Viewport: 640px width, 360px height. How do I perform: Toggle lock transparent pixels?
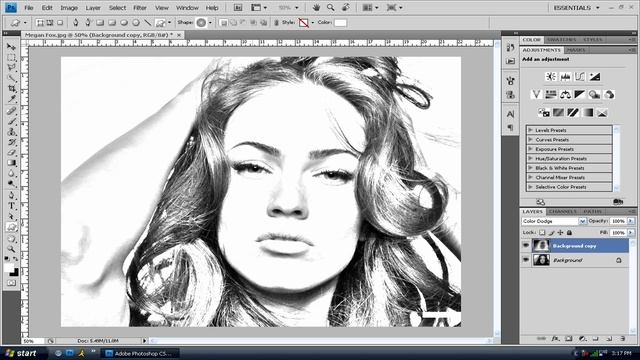pos(542,232)
